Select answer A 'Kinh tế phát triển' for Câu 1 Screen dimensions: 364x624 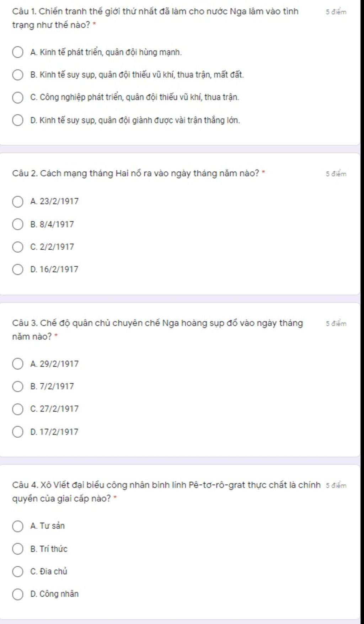point(18,53)
